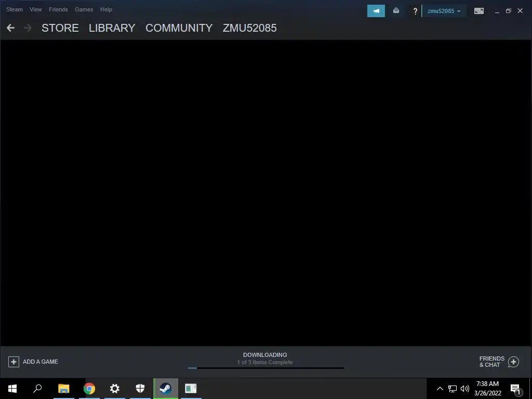The image size is (532, 399).
Task: Open the green news app taskbar icon
Action: (x=191, y=389)
